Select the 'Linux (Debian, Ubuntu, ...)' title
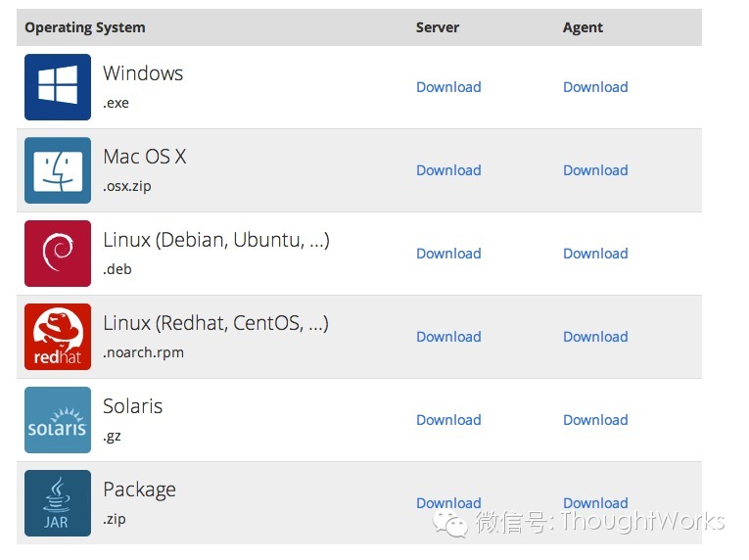The width and height of the screenshot is (749, 560). coord(216,240)
